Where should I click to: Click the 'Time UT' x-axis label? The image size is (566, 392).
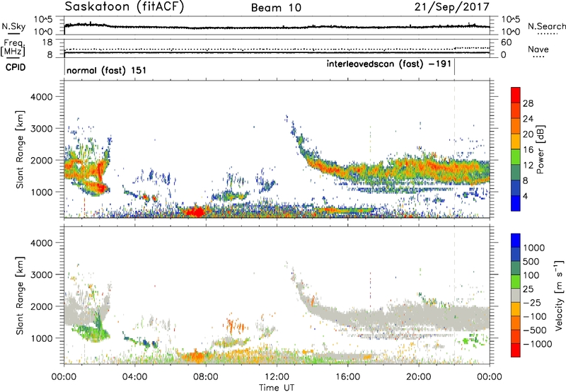pos(277,388)
